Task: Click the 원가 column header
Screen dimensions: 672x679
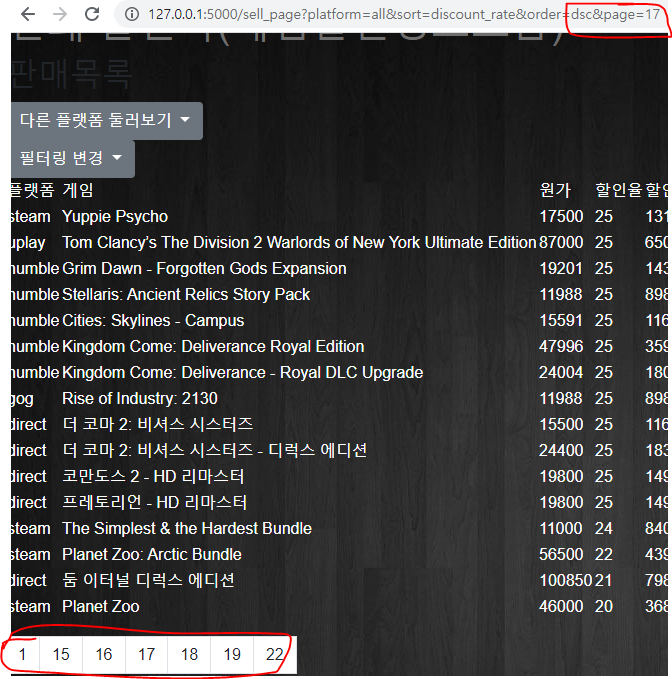Action: click(556, 191)
